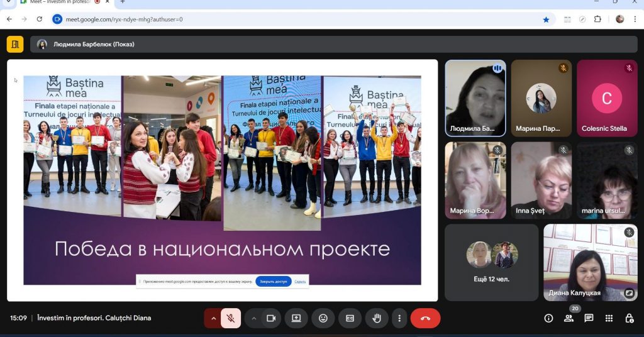The width and height of the screenshot is (644, 337).
Task: Unmute the microphone
Action: tap(231, 318)
